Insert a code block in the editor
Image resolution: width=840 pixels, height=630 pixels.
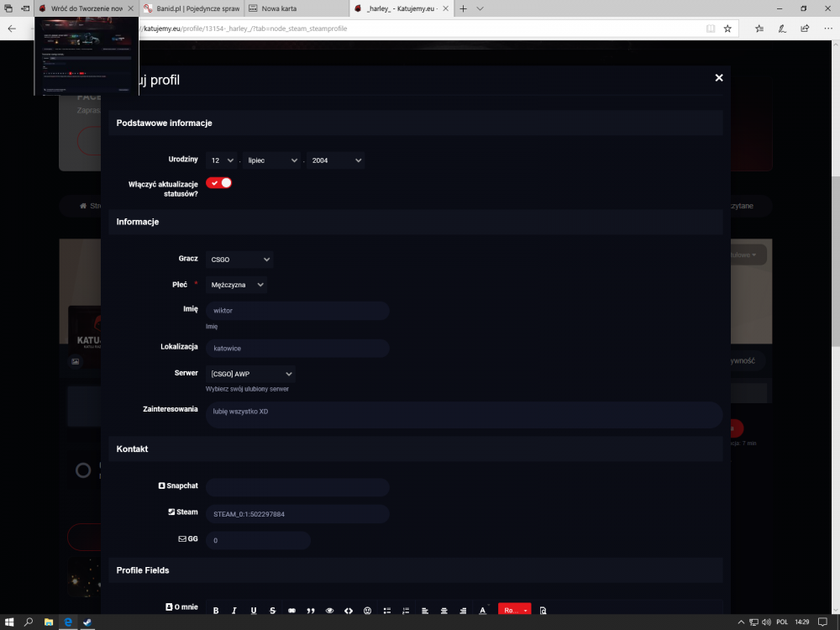tap(349, 610)
